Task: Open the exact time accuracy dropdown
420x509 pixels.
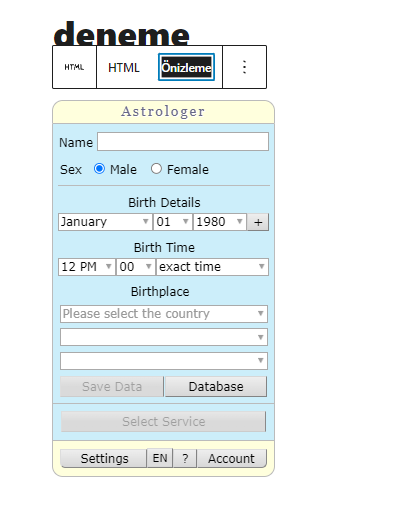Action: [x=212, y=267]
